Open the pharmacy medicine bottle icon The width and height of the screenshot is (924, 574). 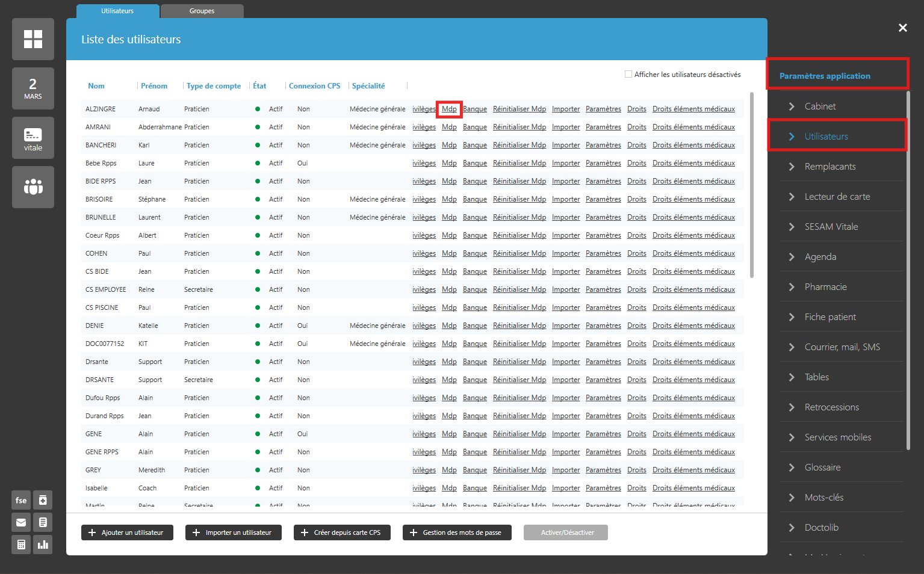(x=43, y=500)
